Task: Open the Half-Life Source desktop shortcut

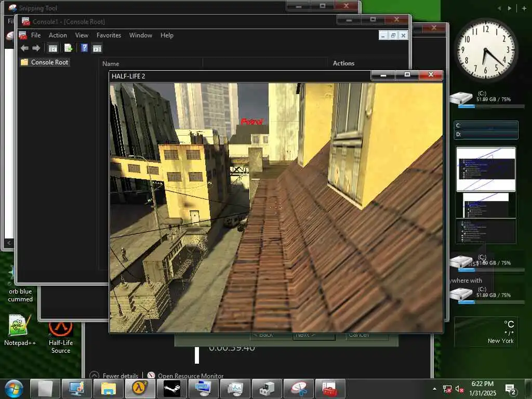Action: click(x=61, y=338)
